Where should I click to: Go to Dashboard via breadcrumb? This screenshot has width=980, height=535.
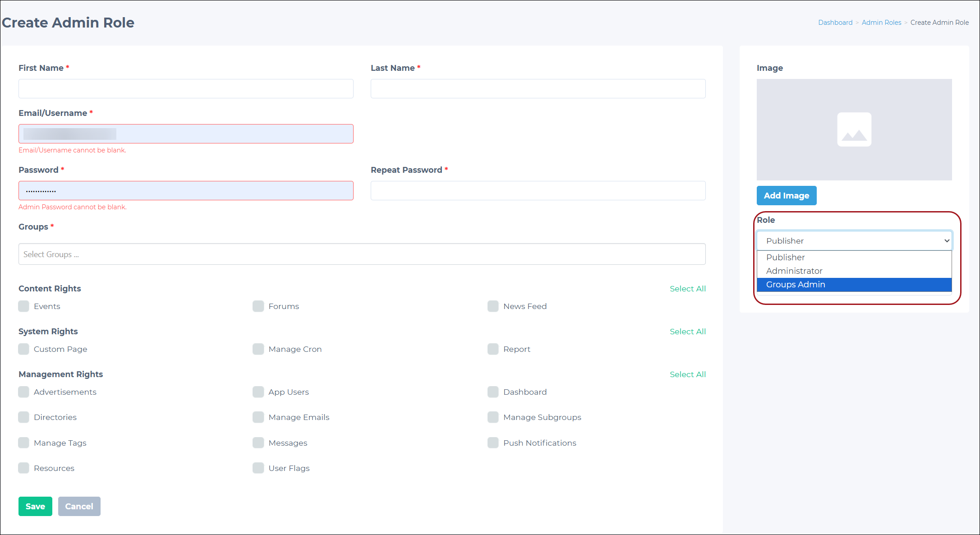click(x=835, y=23)
